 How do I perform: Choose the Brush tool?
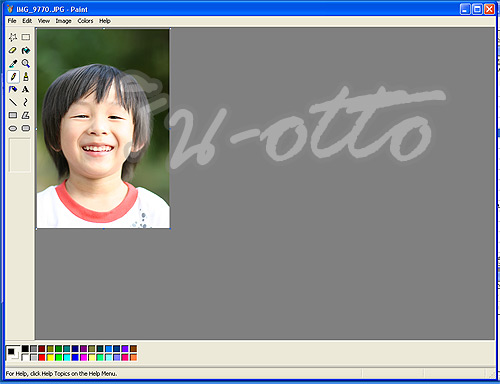(x=26, y=77)
